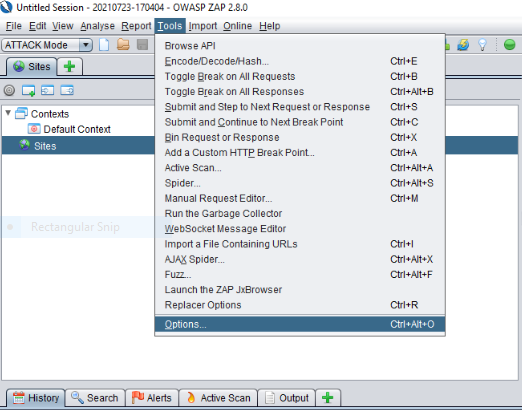
Task: Open the Alerts tab
Action: tap(152, 398)
